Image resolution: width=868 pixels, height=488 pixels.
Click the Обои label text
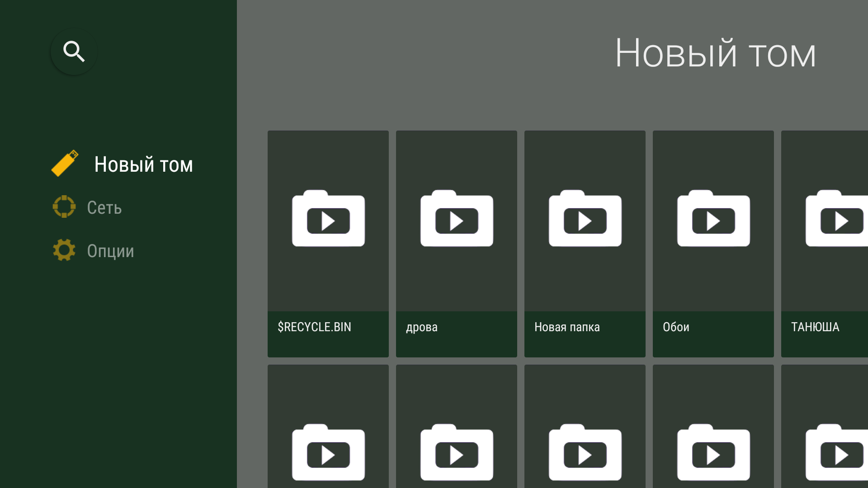(676, 327)
